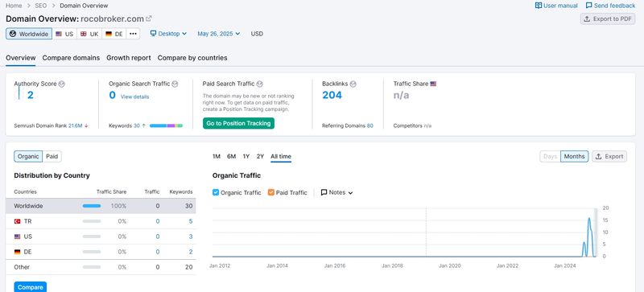This screenshot has height=292, width=644.
Task: Open the May 26, 2025 date dropdown
Action: click(x=218, y=34)
